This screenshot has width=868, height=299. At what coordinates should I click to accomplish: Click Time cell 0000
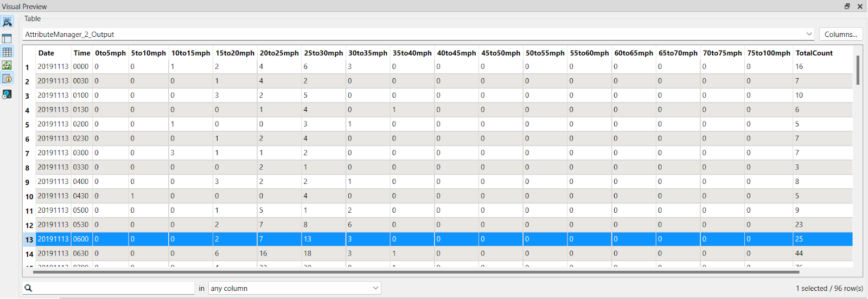[x=82, y=66]
